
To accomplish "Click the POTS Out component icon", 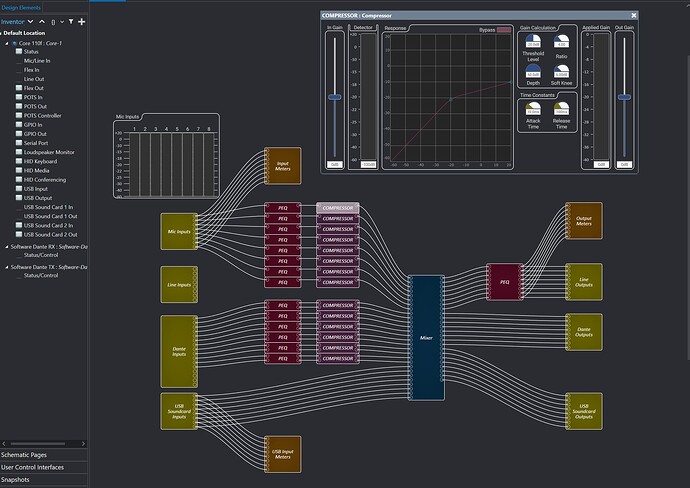I will (x=19, y=106).
